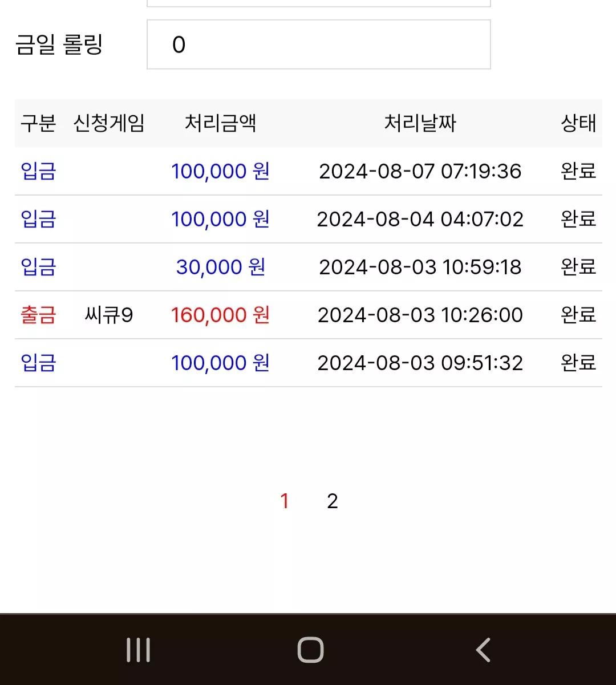Click the 씨큐9 game name

coord(109,315)
